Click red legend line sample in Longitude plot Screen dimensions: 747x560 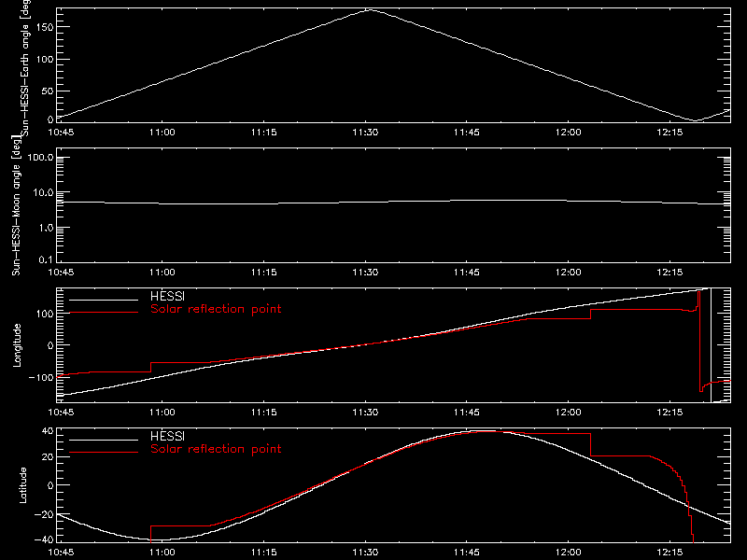point(104,313)
